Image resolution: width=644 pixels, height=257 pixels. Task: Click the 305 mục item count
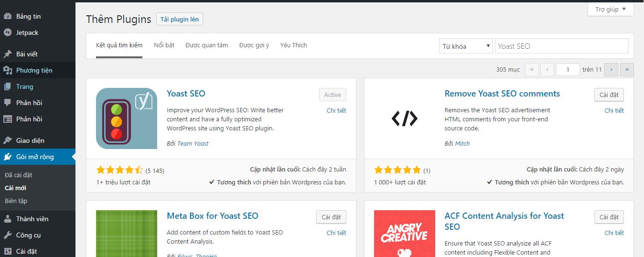pyautogui.click(x=508, y=70)
